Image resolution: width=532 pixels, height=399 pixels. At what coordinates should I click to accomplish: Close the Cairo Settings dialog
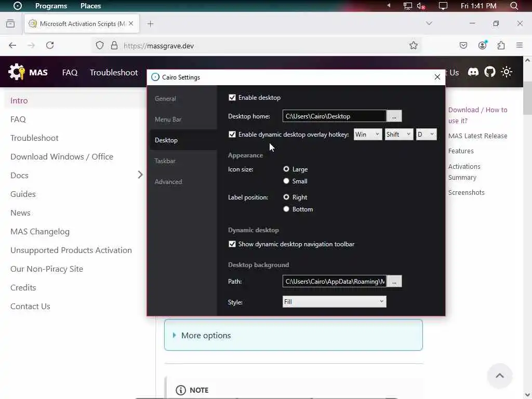pos(437,77)
